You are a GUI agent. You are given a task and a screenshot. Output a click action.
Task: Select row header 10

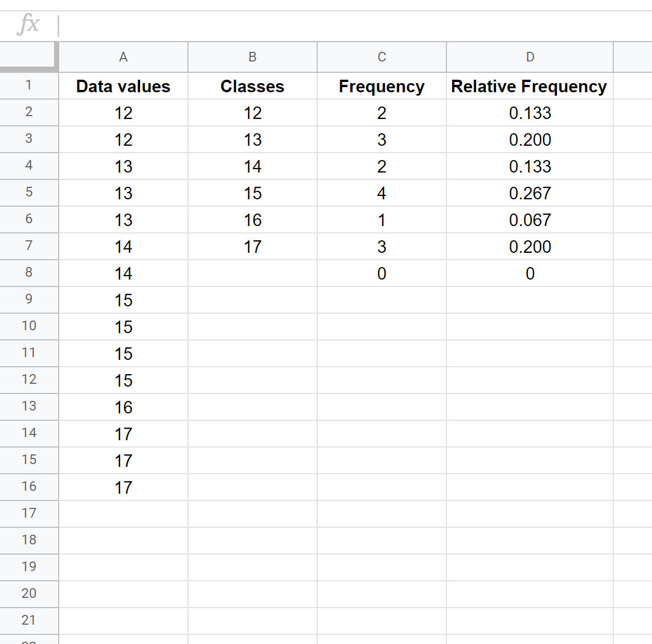(28, 326)
